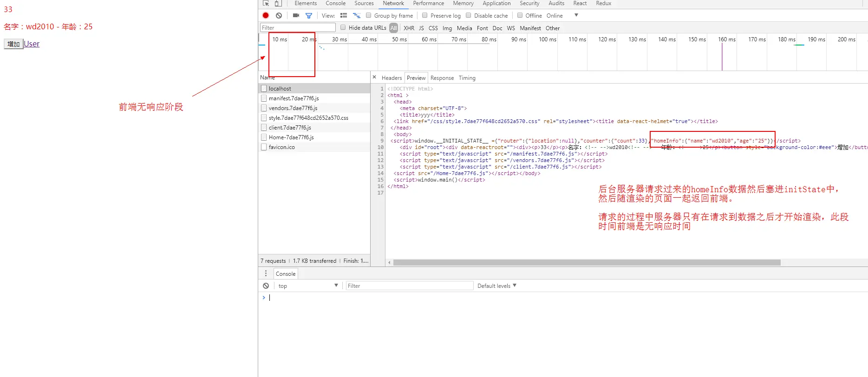The width and height of the screenshot is (868, 377).
Task: Filter requests by XHR
Action: click(x=409, y=28)
